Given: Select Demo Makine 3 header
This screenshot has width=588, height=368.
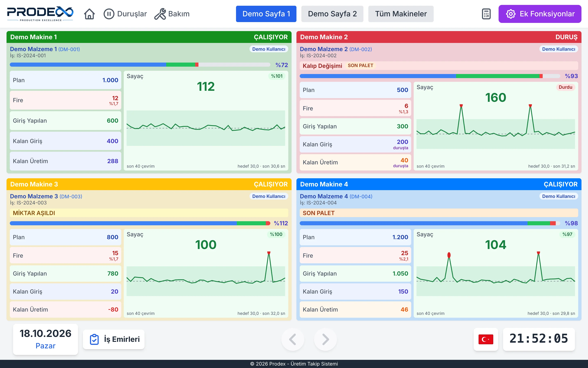Looking at the screenshot, I should pos(149,184).
